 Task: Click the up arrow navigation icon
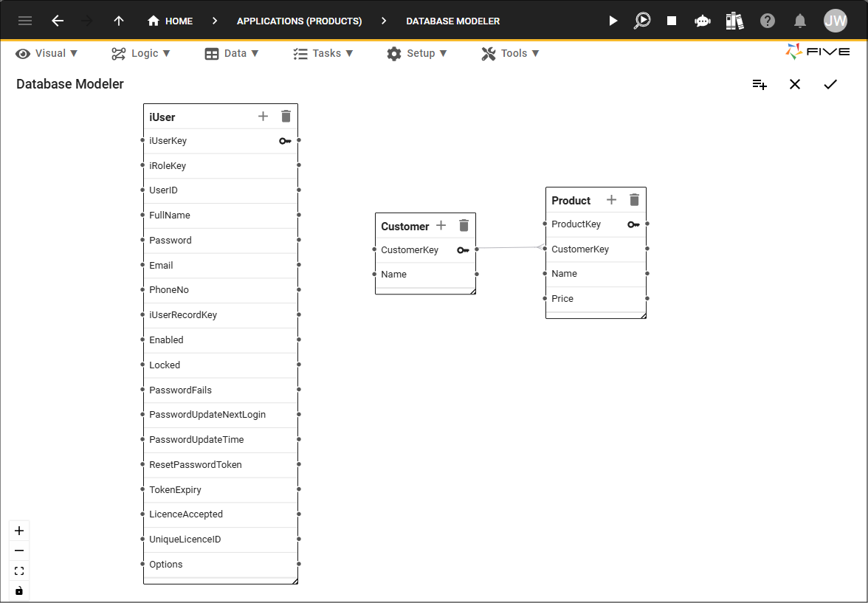click(x=118, y=21)
